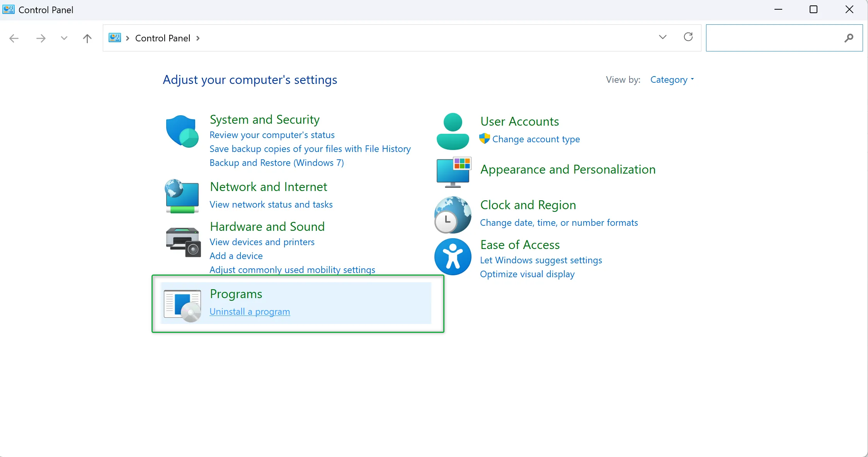Click Add a device link
Image resolution: width=868 pixels, height=457 pixels.
[x=236, y=256]
